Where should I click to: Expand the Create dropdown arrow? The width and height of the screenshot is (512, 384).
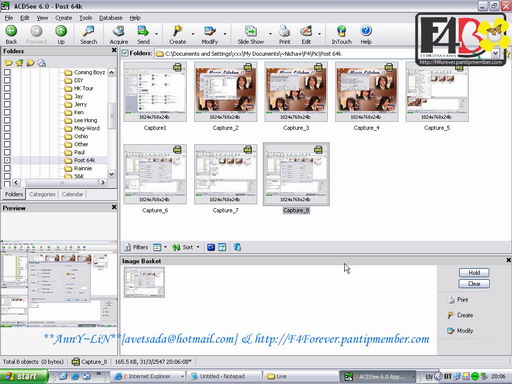(193, 34)
